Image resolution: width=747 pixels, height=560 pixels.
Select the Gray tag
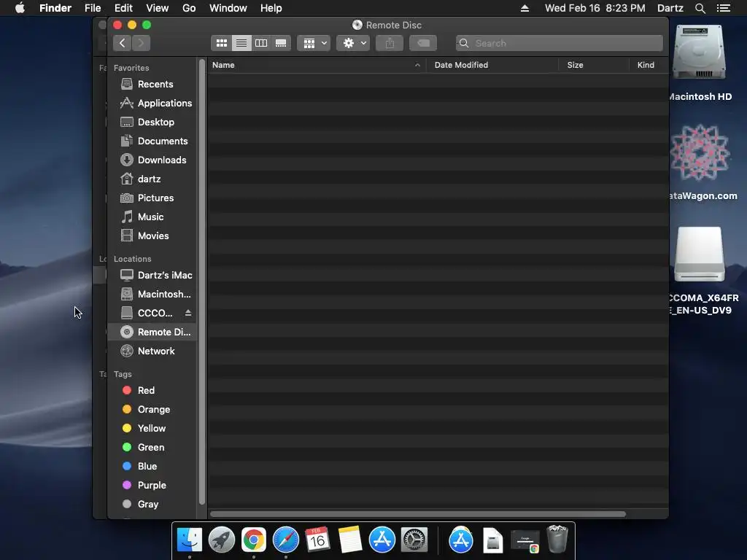tap(152, 505)
